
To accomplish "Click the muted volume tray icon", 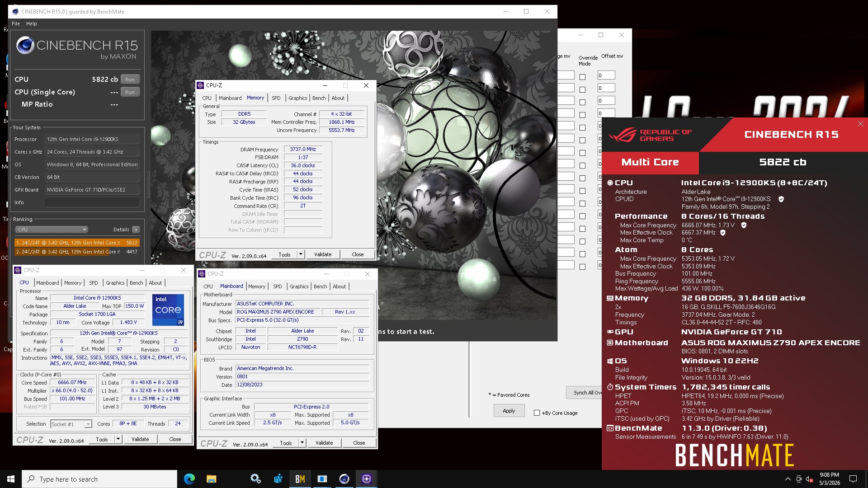I will 809,479.
